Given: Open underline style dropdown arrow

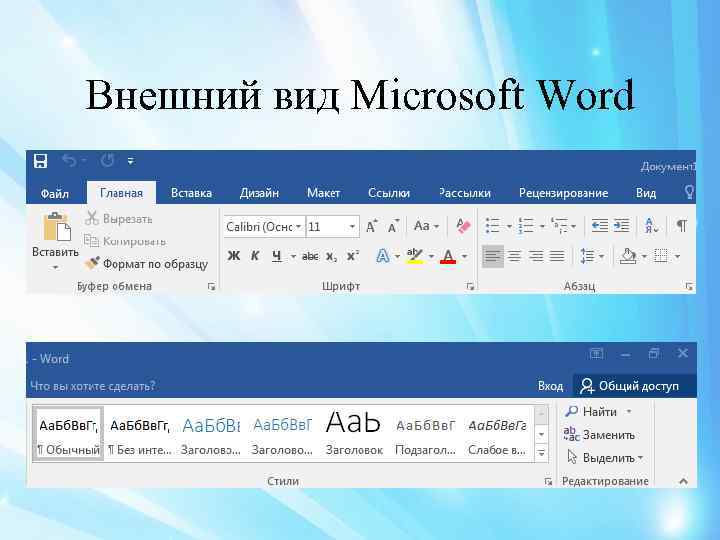Looking at the screenshot, I should click(293, 256).
